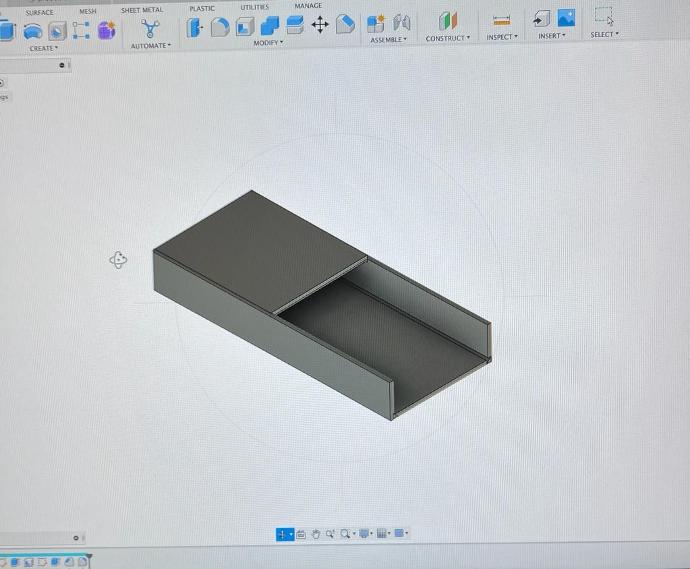The image size is (690, 569).
Task: Open Grid and Snaps settings
Action: pyautogui.click(x=382, y=533)
